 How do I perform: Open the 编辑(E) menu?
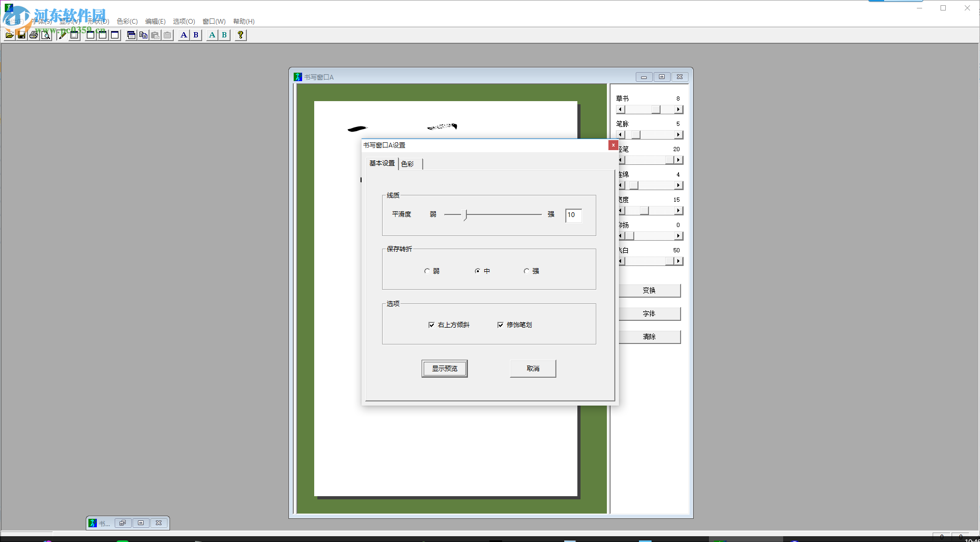pyautogui.click(x=155, y=22)
